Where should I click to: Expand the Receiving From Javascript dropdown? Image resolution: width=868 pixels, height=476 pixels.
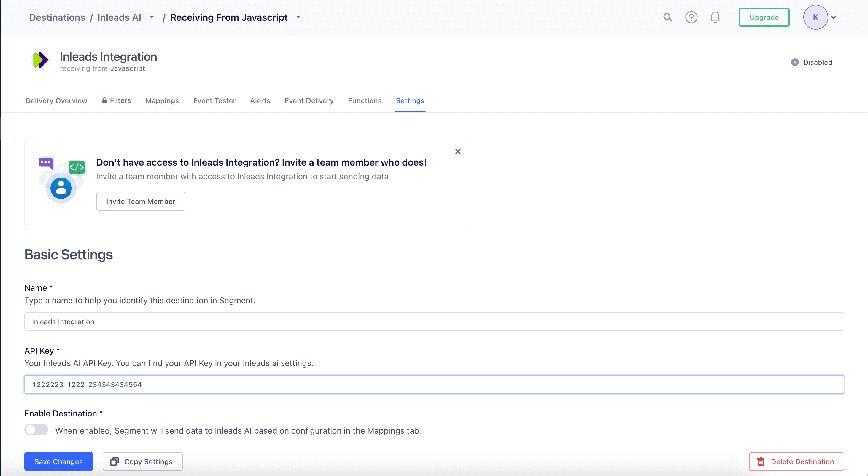tap(298, 17)
